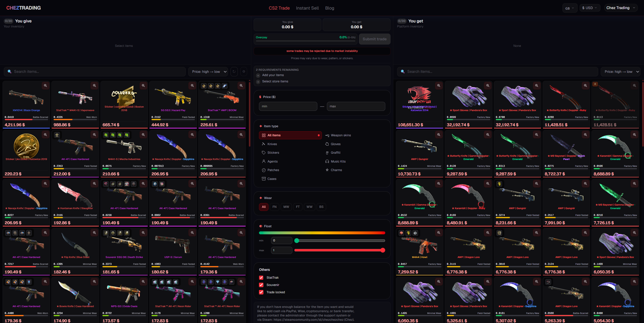Open the Instant Sell tab
The width and height of the screenshot is (644, 323).
(307, 8)
